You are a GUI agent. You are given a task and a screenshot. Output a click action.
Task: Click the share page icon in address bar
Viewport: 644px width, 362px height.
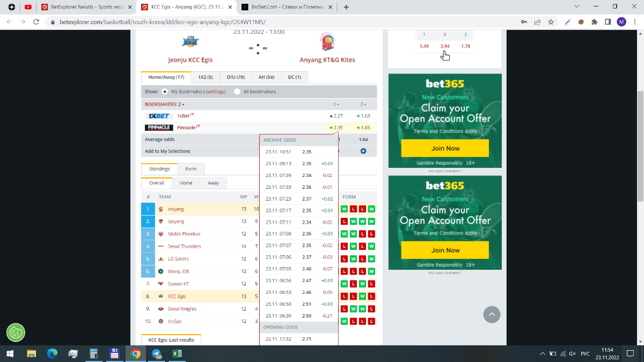tap(537, 22)
